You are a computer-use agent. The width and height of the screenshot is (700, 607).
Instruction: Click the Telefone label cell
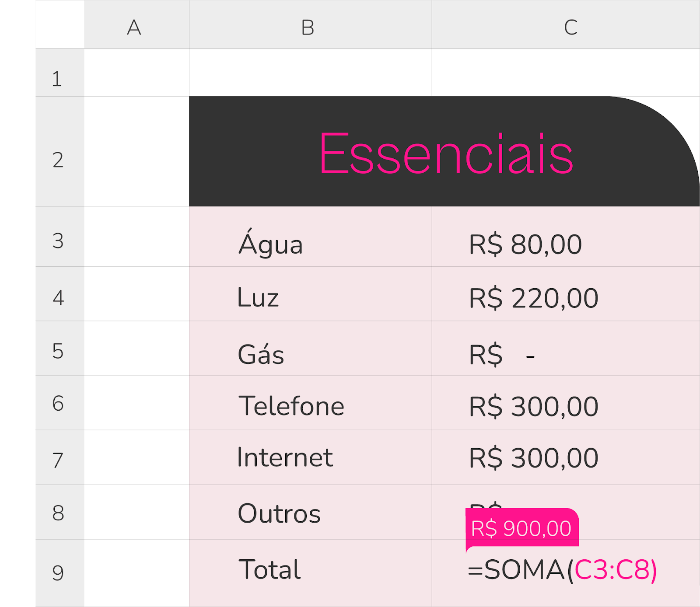[291, 406]
